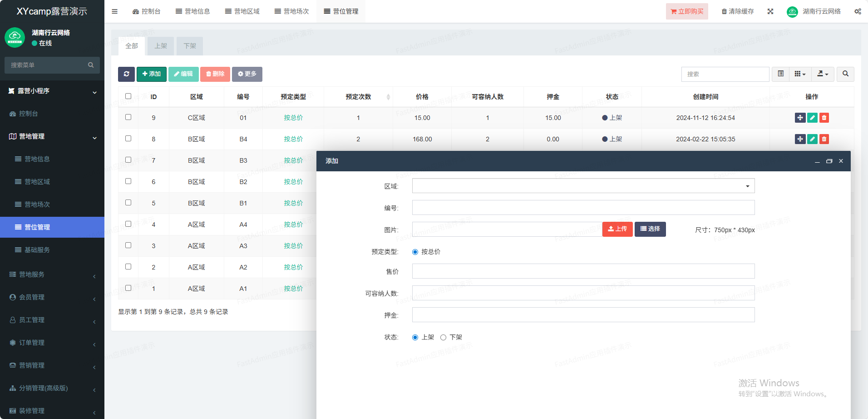Select the 下架 status radio button
This screenshot has height=419, width=868.
tap(444, 337)
